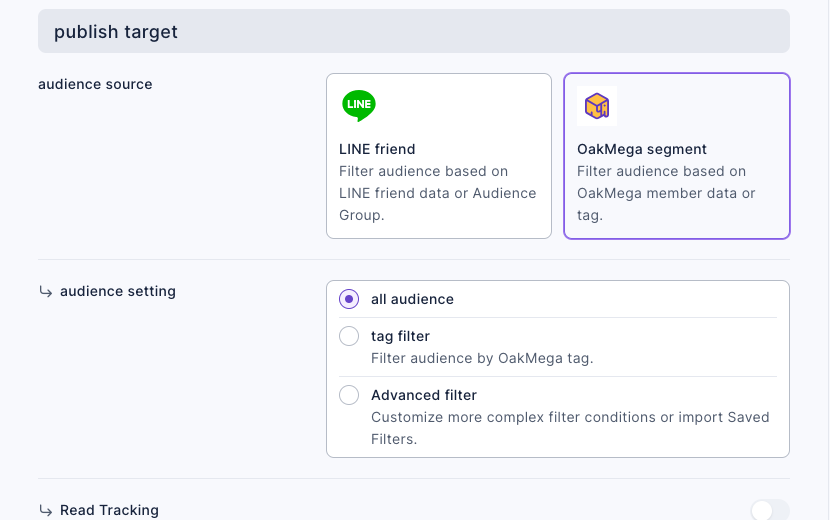Viewport: 830px width, 520px height.
Task: Select the all audience radio button
Action: [x=349, y=299]
